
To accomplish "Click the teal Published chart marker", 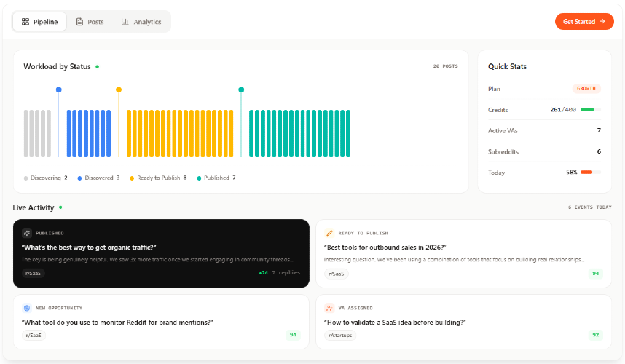I will point(241,90).
